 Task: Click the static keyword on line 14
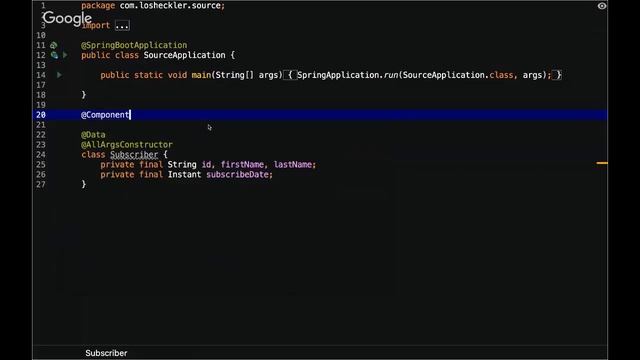(149, 75)
